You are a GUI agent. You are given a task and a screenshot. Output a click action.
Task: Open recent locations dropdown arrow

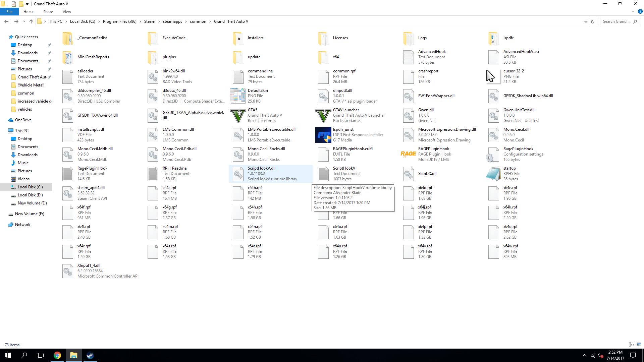[x=24, y=21]
